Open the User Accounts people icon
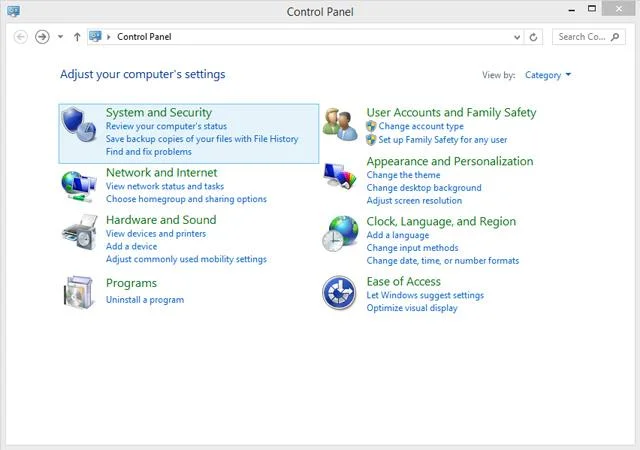640x450 pixels. point(340,125)
